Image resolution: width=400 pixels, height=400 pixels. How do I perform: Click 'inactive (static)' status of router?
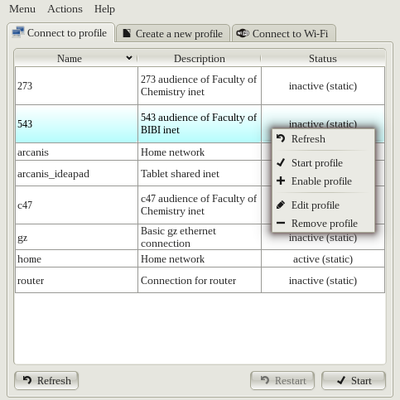pos(323,281)
